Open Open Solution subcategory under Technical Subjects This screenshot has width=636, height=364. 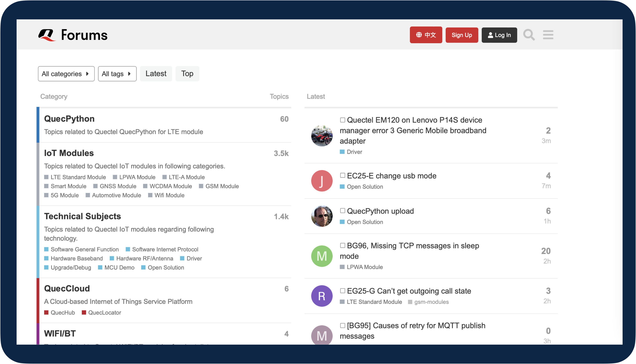click(163, 268)
